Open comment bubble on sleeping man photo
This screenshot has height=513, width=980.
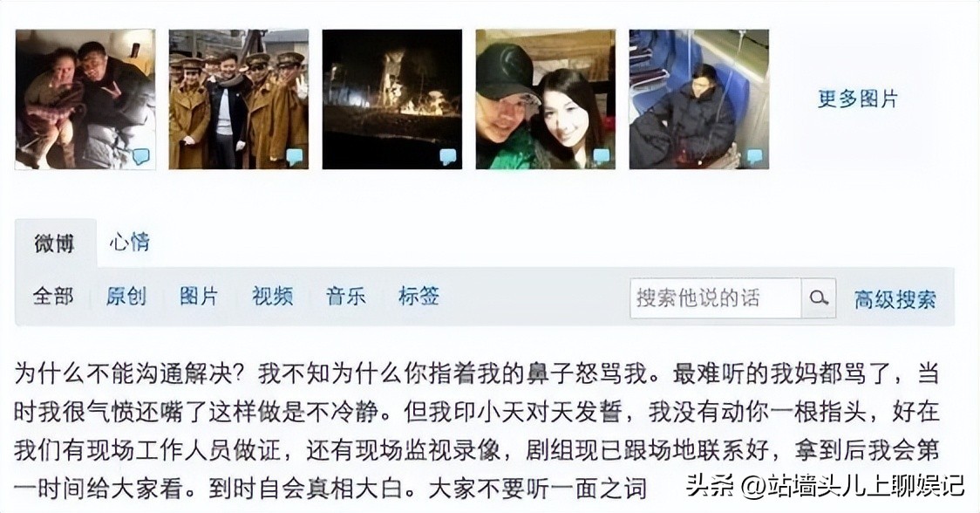(755, 156)
